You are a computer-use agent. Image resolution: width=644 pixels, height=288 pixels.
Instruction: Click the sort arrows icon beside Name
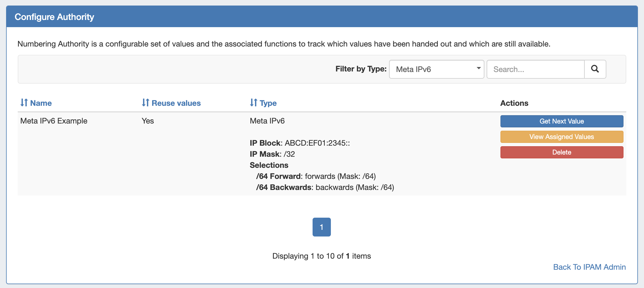24,103
